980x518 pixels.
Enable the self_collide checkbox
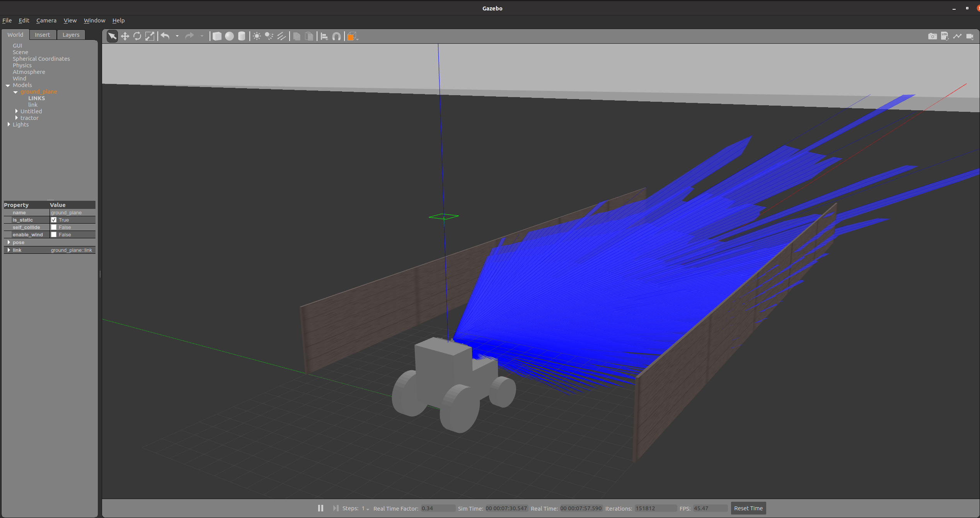pos(54,227)
